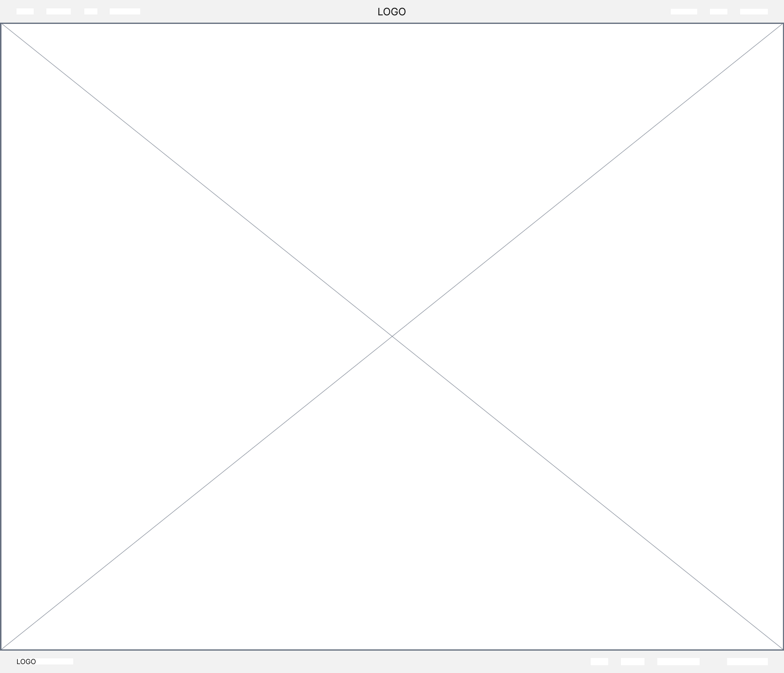Click the third, shortest left header nav item
784x673 pixels.
point(91,11)
